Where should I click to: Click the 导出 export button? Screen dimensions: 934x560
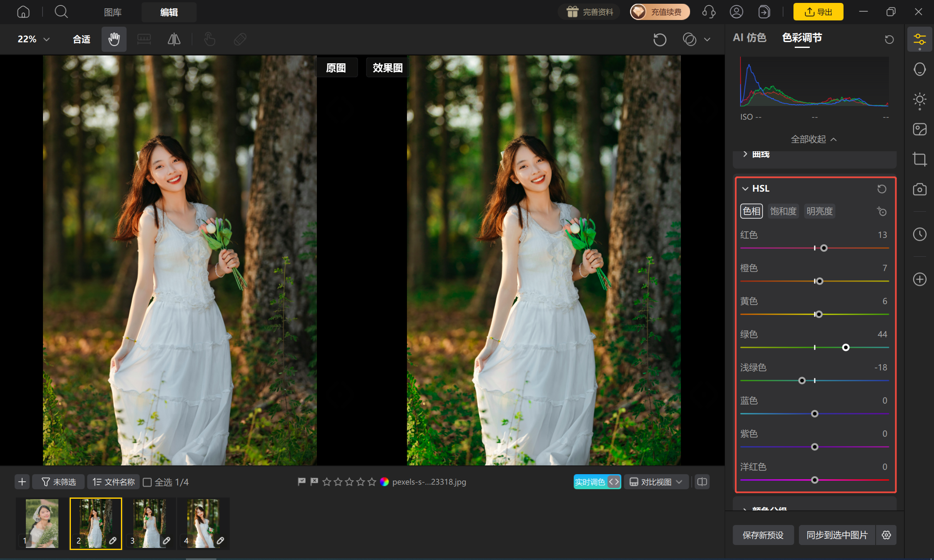[x=818, y=12]
